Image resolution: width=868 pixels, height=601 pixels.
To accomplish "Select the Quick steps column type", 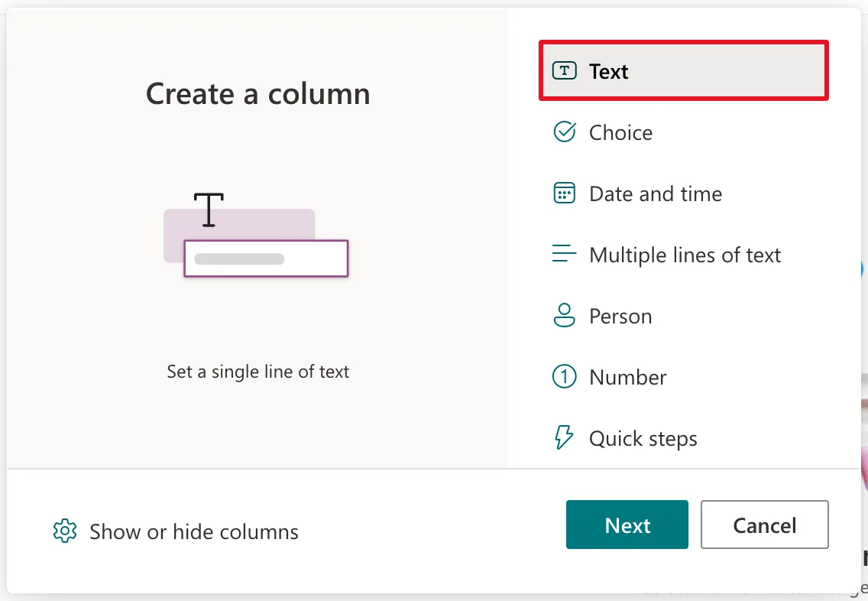I will (x=684, y=439).
